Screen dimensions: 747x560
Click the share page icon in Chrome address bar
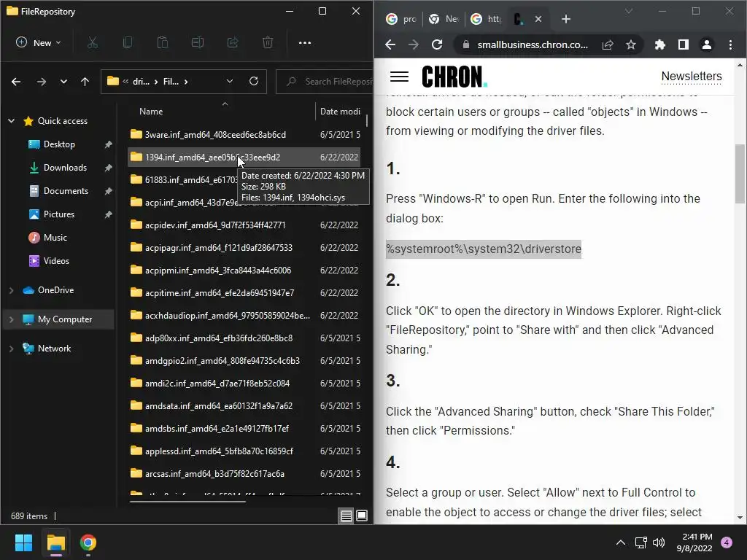[x=608, y=44]
